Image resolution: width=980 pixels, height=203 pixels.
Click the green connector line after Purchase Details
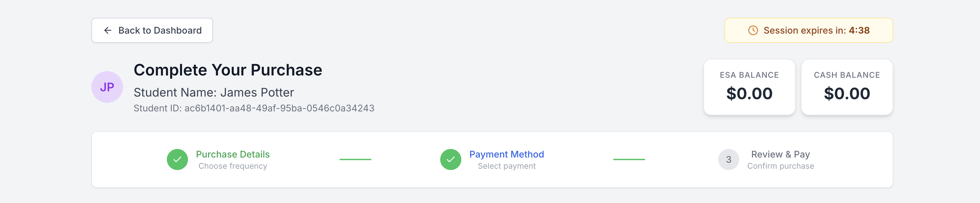tap(355, 159)
